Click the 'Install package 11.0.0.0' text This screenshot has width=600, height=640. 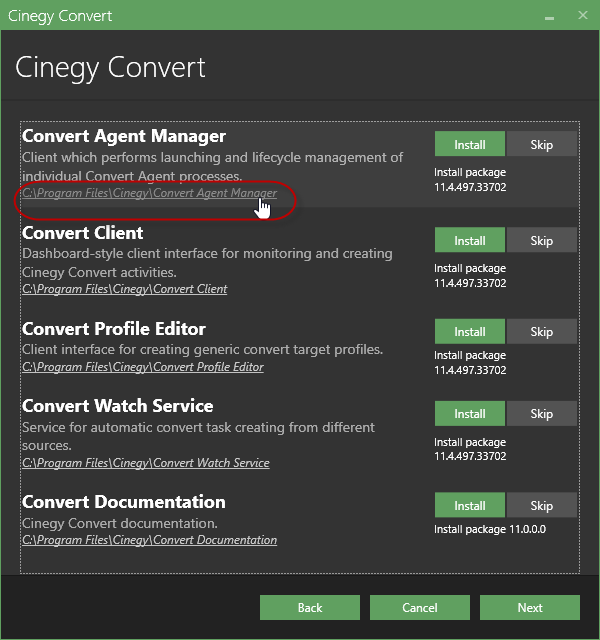[490, 529]
